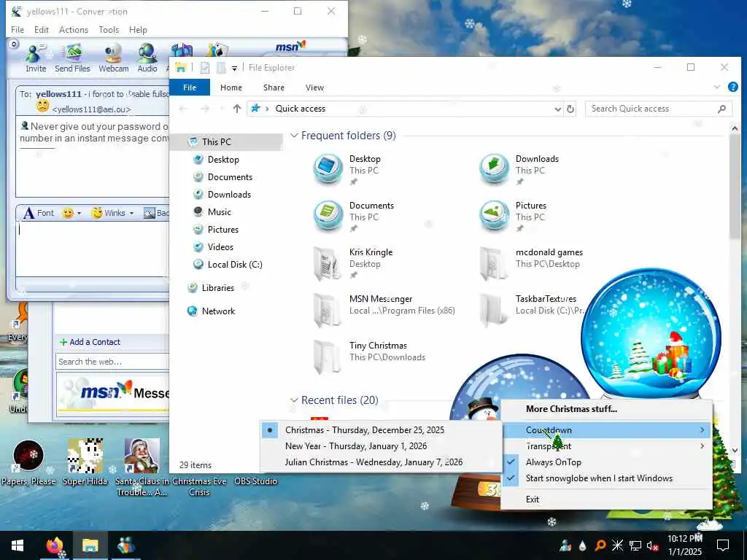Open Santa Claus in Trouble desktop shortcut
The image size is (747, 560).
tap(142, 467)
